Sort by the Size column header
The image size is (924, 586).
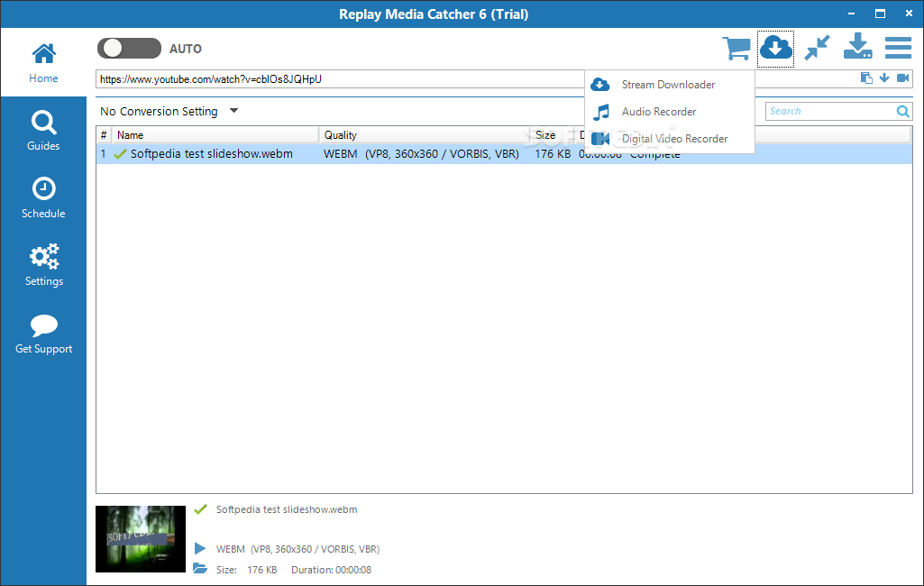[553, 135]
